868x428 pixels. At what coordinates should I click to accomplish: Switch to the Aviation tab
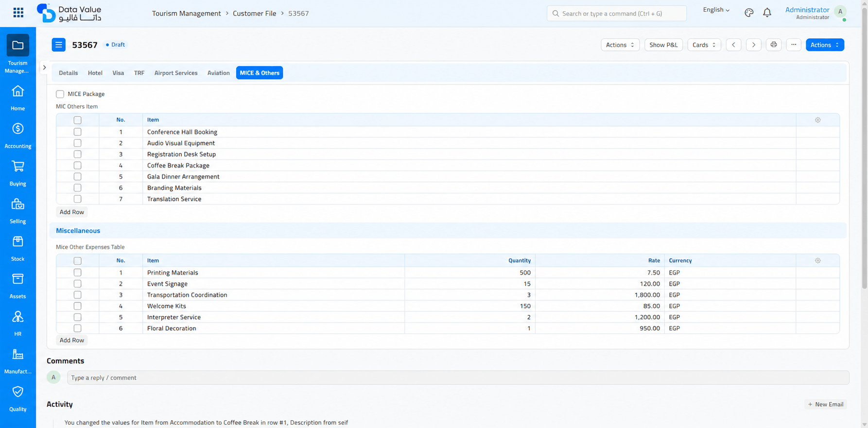[218, 73]
